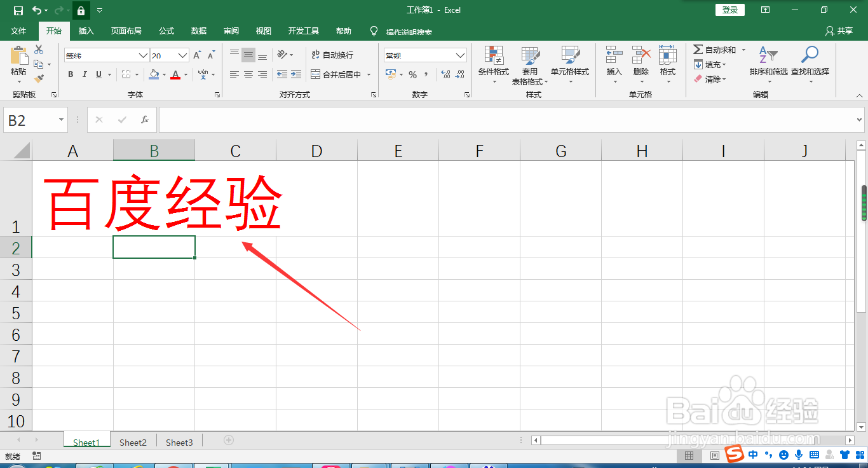
Task: Click AutoSum (自动求和)
Action: click(714, 50)
